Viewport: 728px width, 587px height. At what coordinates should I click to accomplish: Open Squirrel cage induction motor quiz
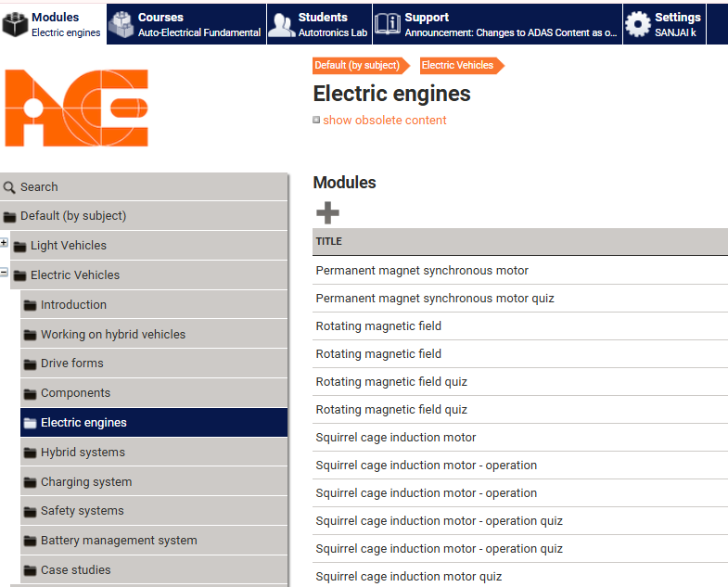[x=409, y=577]
